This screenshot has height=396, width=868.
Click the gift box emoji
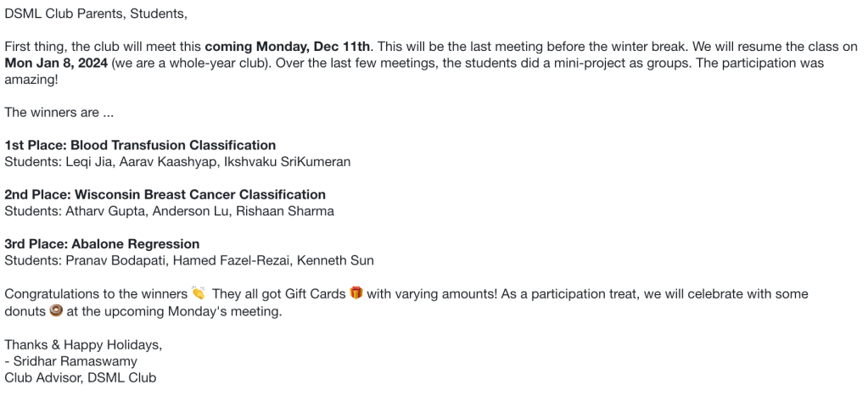356,294
